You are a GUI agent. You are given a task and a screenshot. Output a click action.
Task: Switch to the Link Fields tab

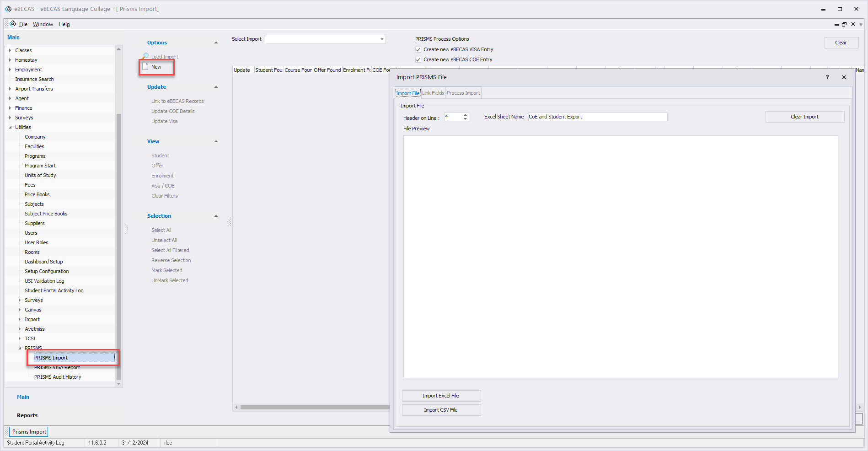pos(433,93)
